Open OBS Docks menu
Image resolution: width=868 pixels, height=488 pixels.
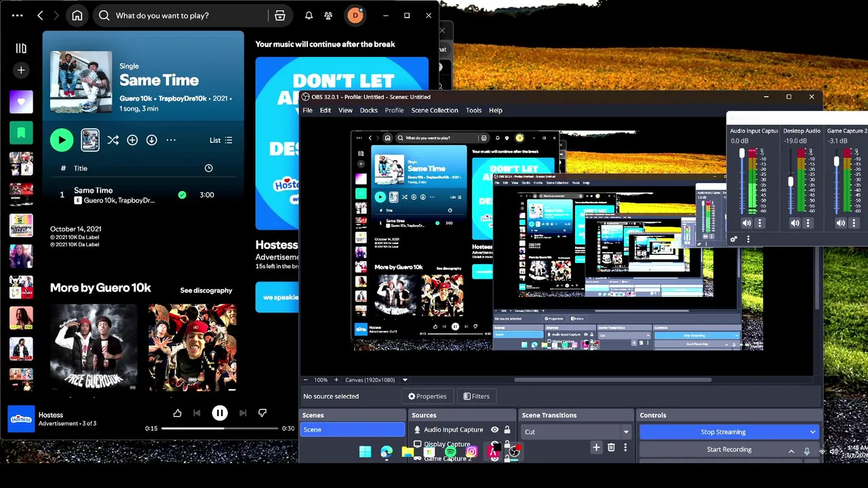click(369, 110)
